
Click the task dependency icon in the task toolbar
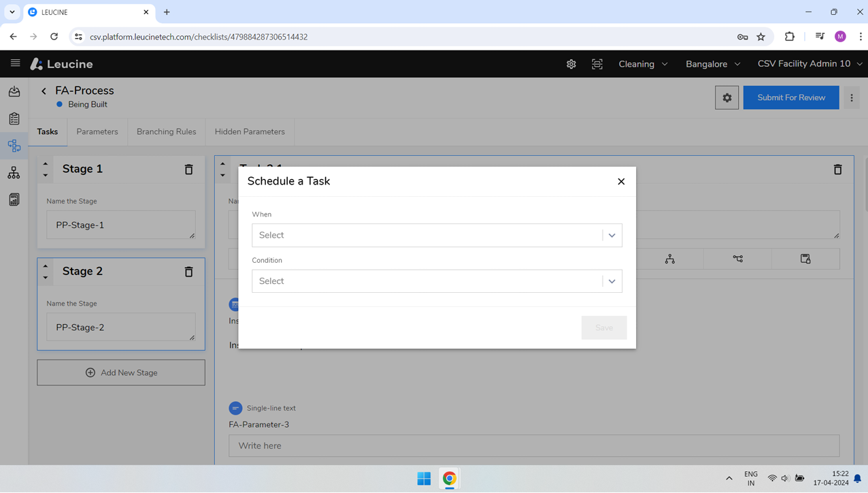[x=670, y=259]
